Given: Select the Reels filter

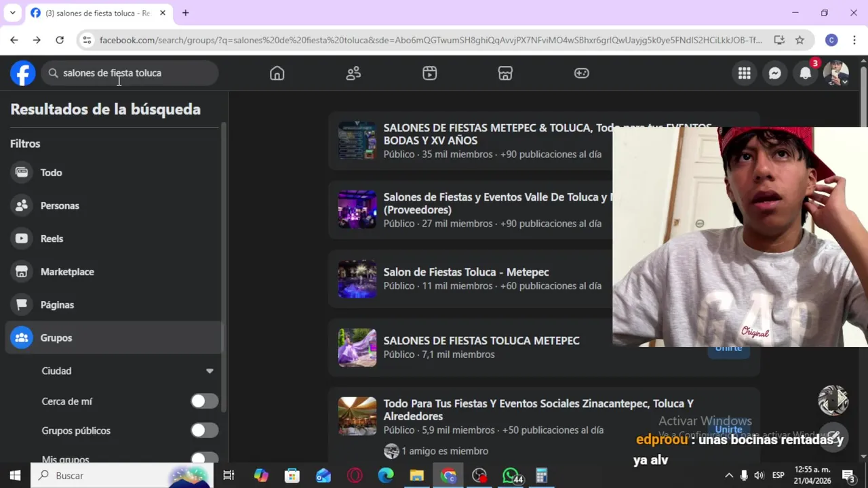Looking at the screenshot, I should [x=114, y=239].
